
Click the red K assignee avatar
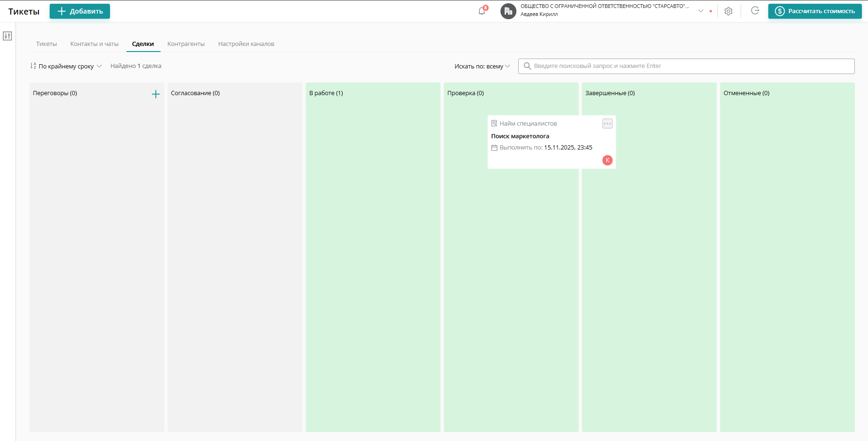click(607, 160)
